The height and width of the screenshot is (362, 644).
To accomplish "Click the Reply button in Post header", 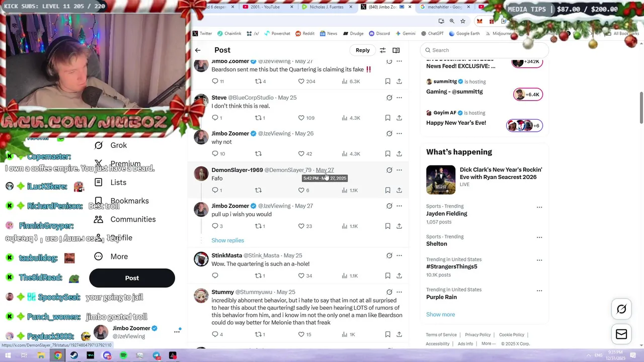I will [x=362, y=50].
